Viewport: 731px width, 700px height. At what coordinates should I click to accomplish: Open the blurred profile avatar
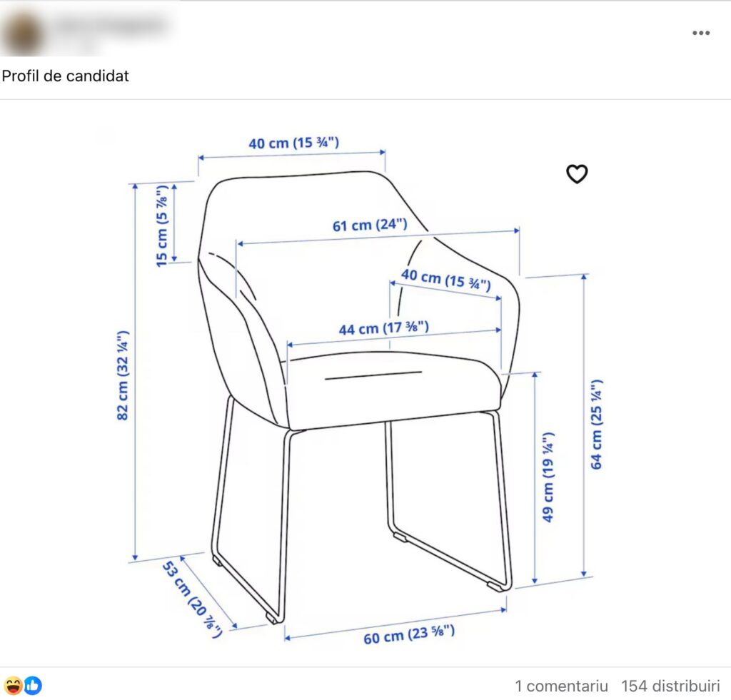tap(22, 34)
